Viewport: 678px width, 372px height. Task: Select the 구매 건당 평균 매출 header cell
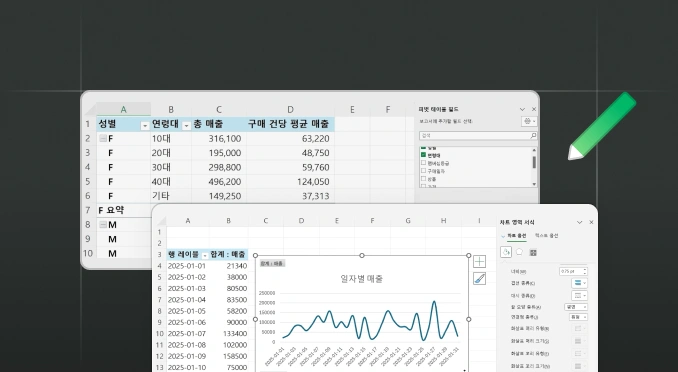point(290,124)
